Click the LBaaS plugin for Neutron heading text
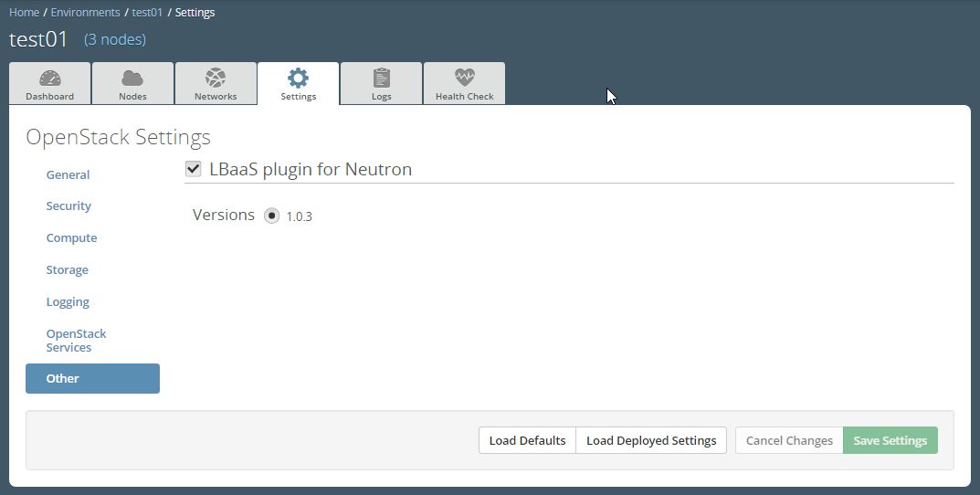 click(311, 169)
